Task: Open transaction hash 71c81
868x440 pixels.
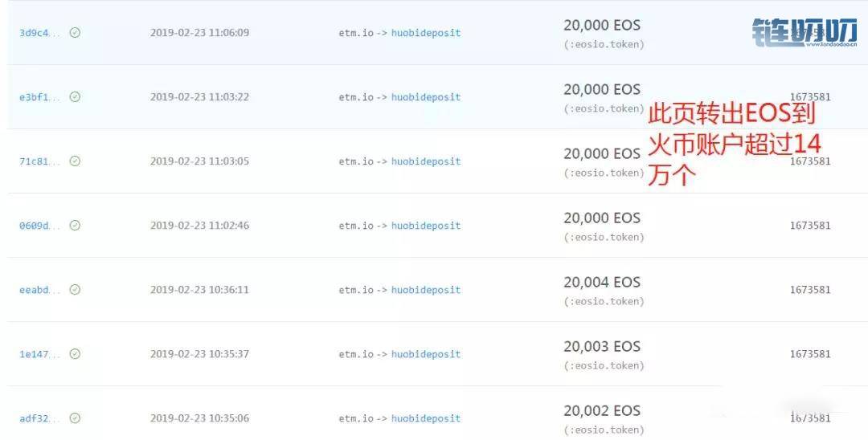Action: [39, 161]
